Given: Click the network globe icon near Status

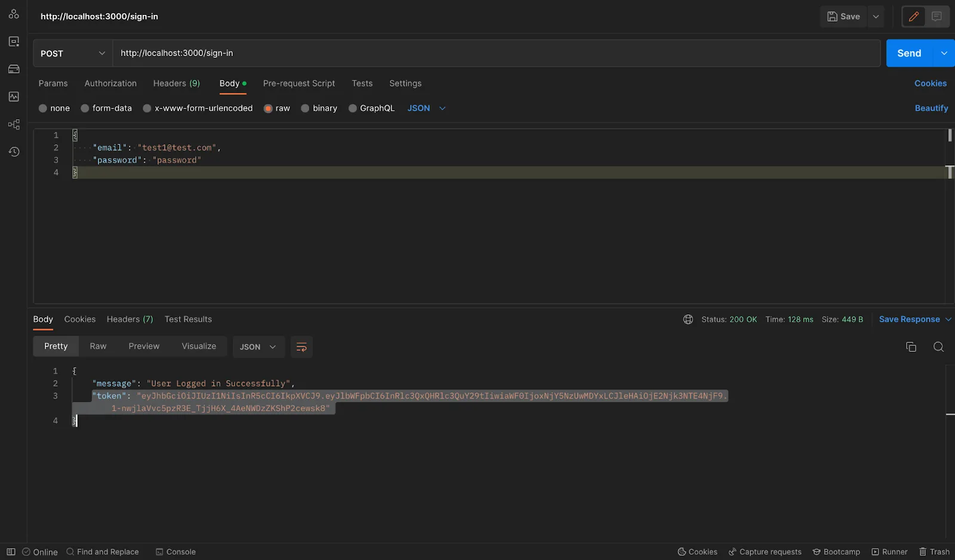Looking at the screenshot, I should (688, 320).
